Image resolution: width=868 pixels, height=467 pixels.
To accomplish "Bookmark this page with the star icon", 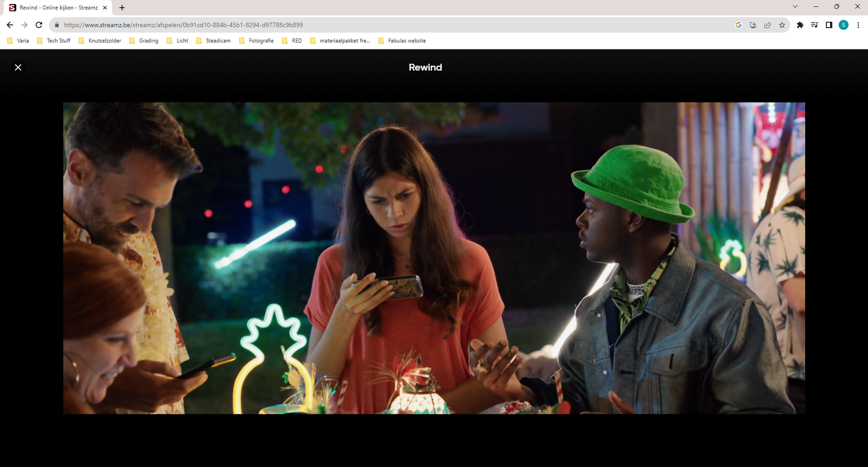I will coord(782,25).
